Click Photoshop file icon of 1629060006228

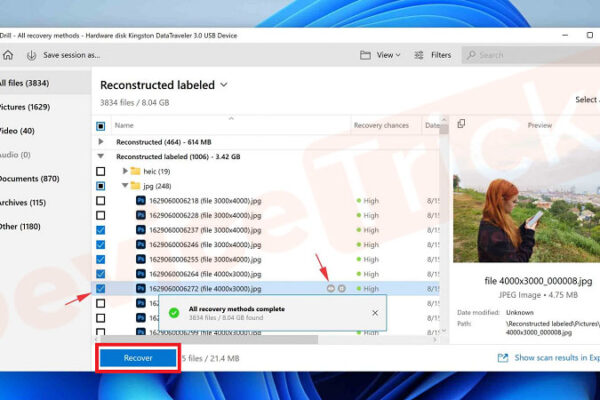click(141, 215)
